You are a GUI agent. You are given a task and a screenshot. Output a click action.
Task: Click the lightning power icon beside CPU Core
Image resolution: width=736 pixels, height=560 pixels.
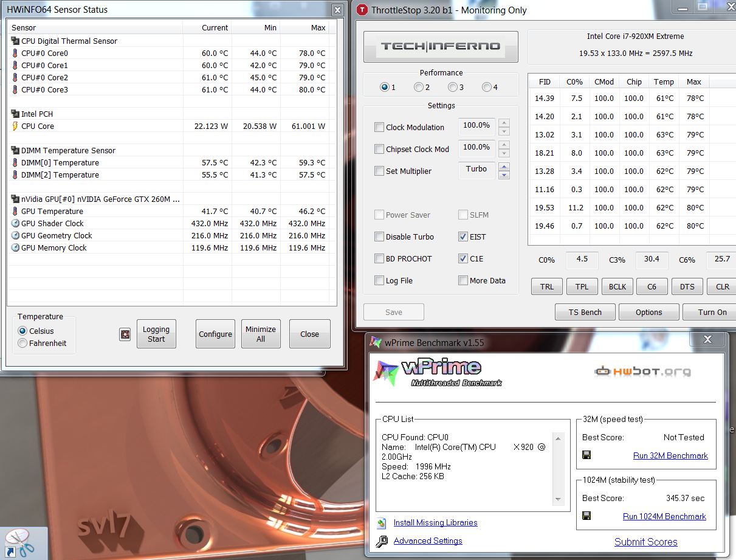point(15,126)
